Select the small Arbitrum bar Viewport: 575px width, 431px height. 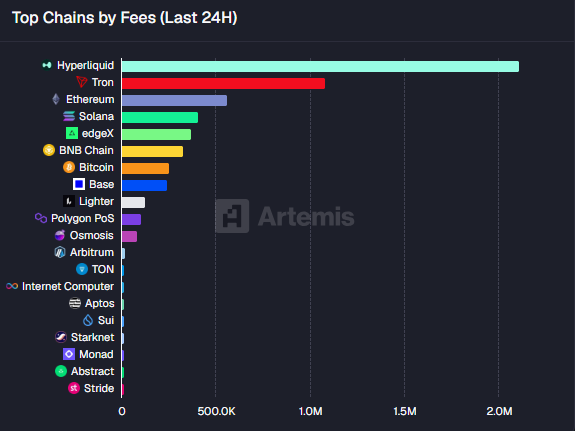point(124,253)
